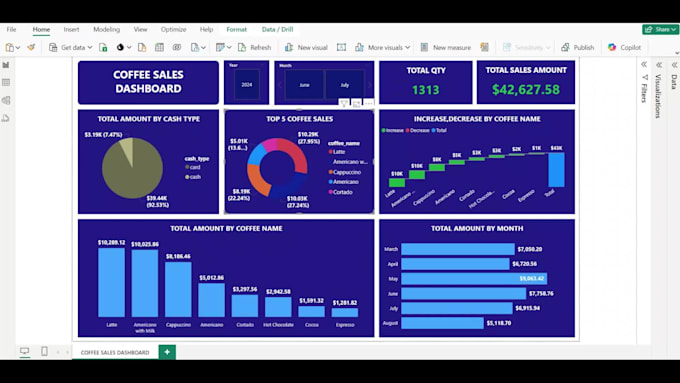The image size is (680, 383).
Task: Expand the Filters pane
Action: pyautogui.click(x=644, y=65)
